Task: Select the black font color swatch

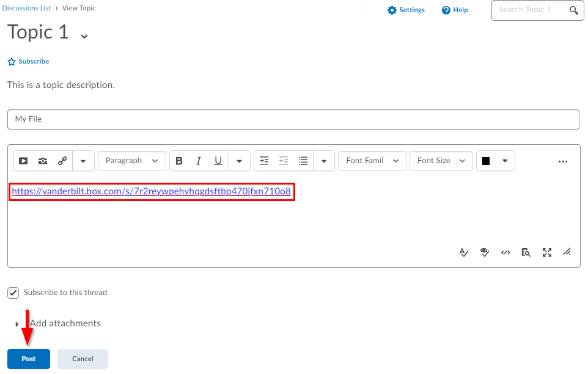Action: click(487, 161)
